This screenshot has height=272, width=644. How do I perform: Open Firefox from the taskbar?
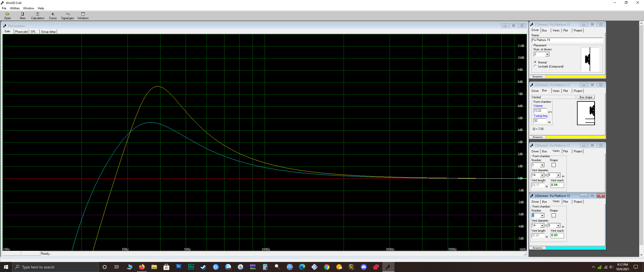tap(142, 267)
